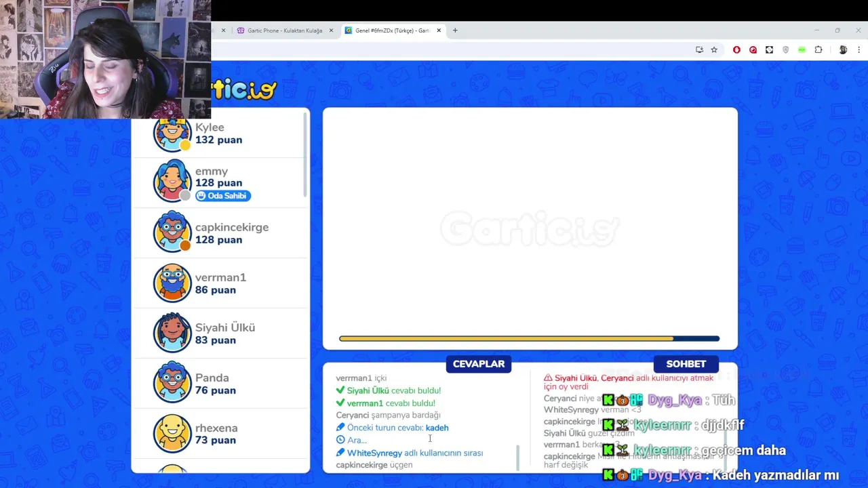Click the pencil icon beside 'Önceki turun cevabı'

point(340,428)
